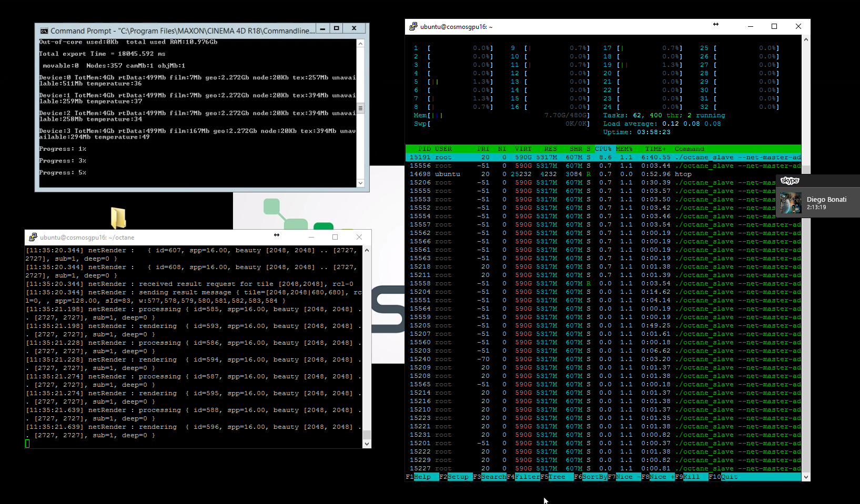The width and height of the screenshot is (860, 504).
Task: Select the octane_slave process row with PID 15556
Action: pos(603,166)
